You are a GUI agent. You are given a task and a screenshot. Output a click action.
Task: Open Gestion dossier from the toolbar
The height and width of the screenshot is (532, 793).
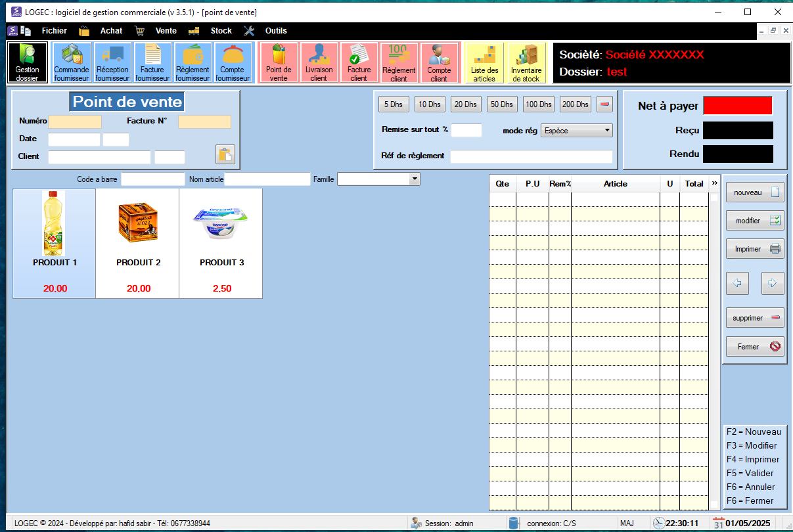tap(28, 63)
